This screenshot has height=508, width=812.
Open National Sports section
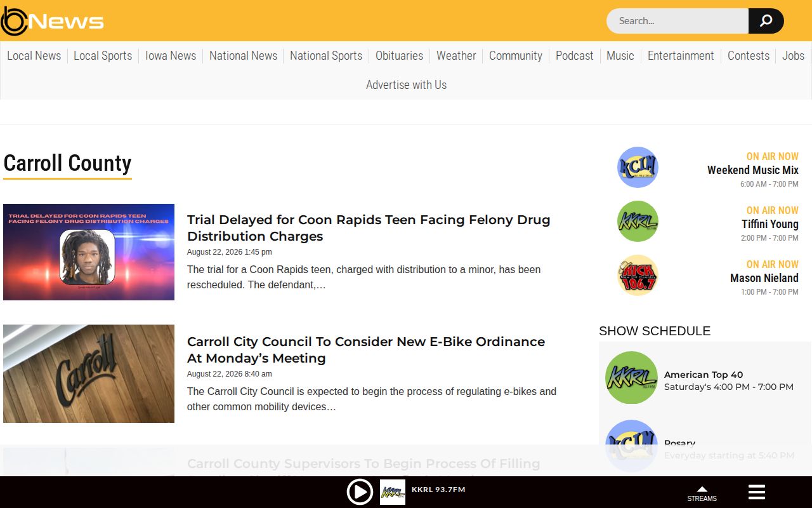[x=326, y=56]
